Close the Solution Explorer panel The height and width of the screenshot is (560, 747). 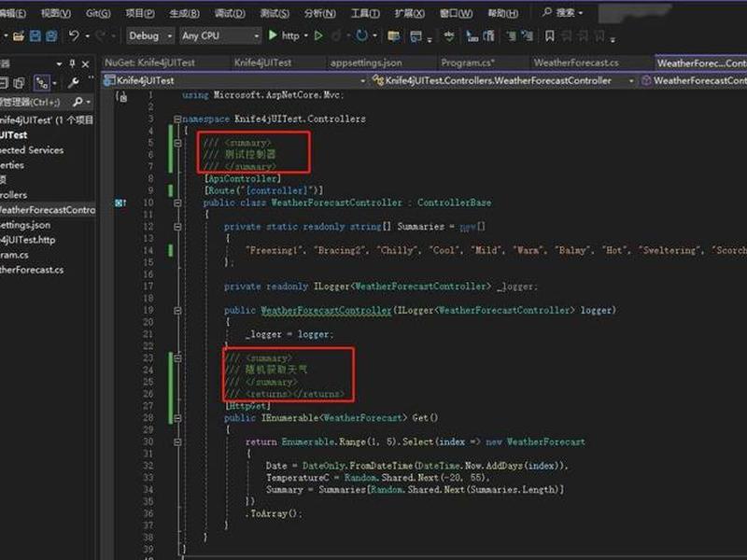coord(86,64)
